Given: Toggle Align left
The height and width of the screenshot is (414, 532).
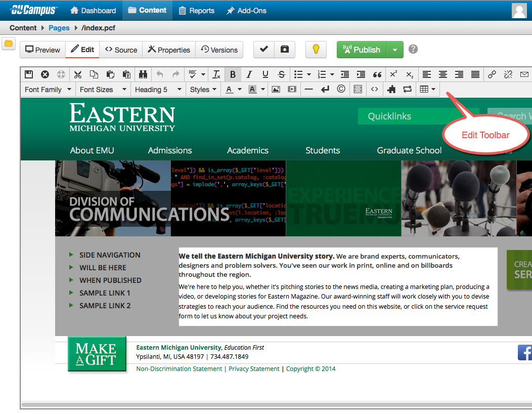Looking at the screenshot, I should 426,74.
